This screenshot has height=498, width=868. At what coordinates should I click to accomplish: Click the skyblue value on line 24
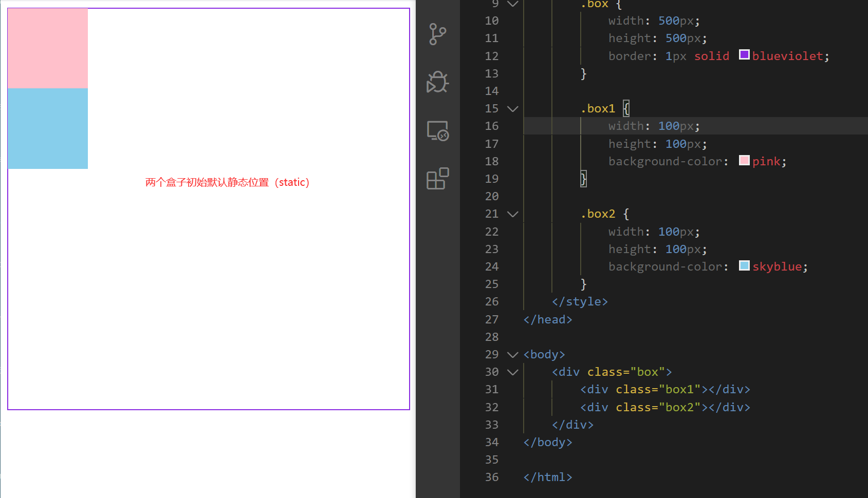coord(777,267)
